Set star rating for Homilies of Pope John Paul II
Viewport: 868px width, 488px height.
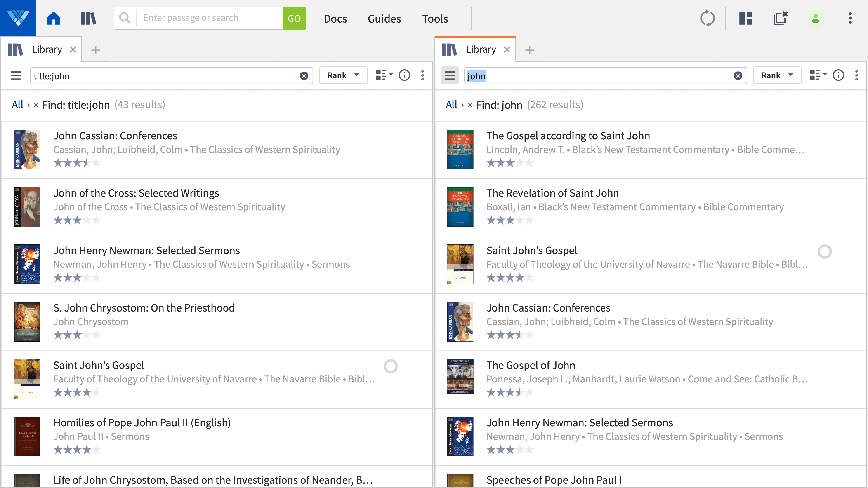[x=77, y=450]
